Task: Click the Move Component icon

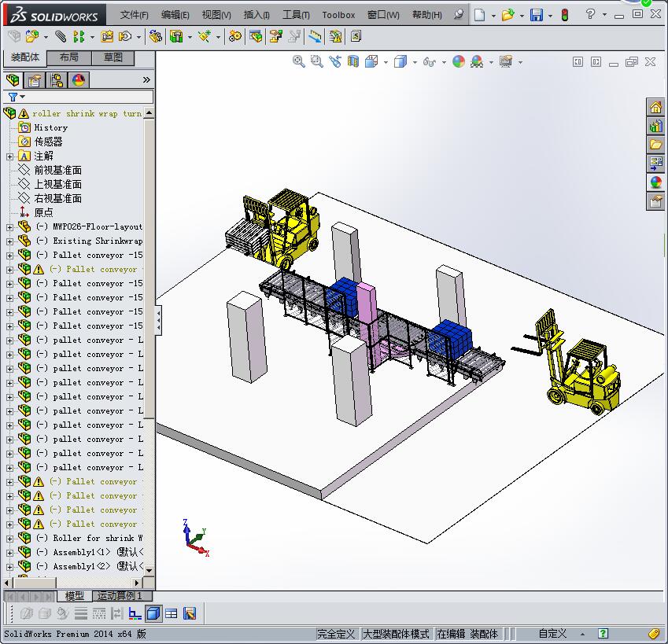Action: pyautogui.click(x=125, y=37)
